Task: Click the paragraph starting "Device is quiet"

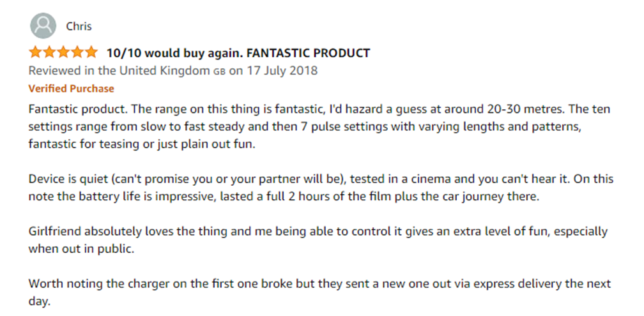Action: [321, 188]
